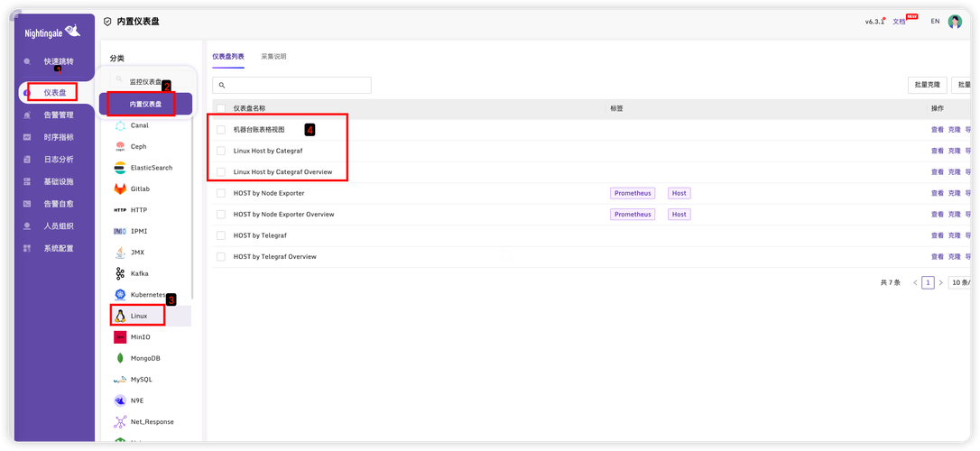Click the v6.3.1 version label
980x451 pixels.
pos(874,22)
